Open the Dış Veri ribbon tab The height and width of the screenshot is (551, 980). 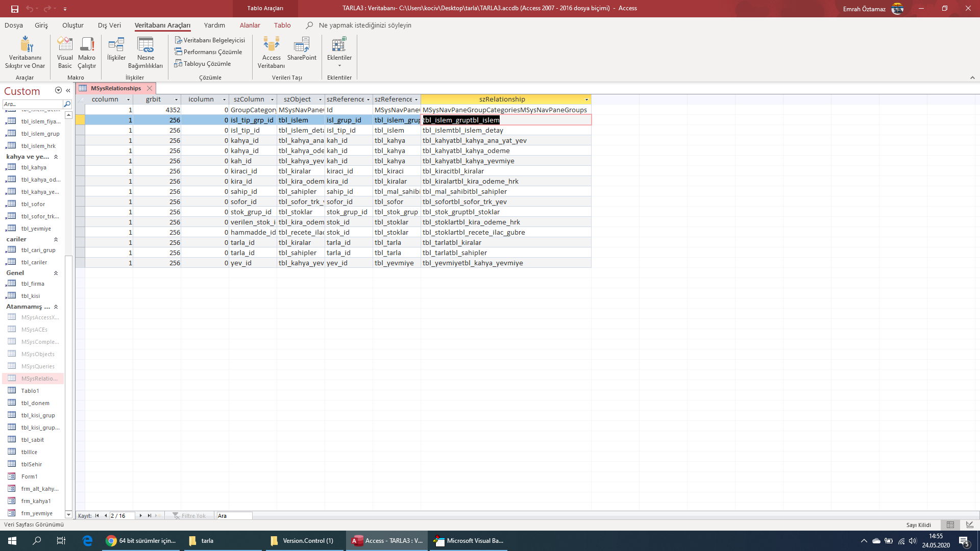pyautogui.click(x=109, y=25)
